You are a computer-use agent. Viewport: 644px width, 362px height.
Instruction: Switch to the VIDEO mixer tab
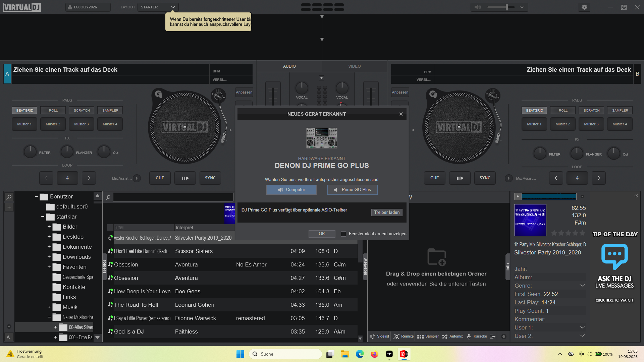tap(354, 66)
